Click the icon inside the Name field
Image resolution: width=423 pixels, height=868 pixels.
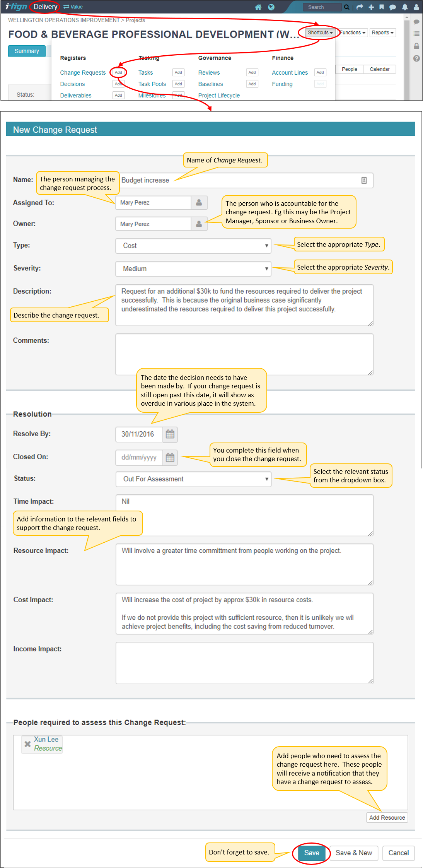pos(364,181)
